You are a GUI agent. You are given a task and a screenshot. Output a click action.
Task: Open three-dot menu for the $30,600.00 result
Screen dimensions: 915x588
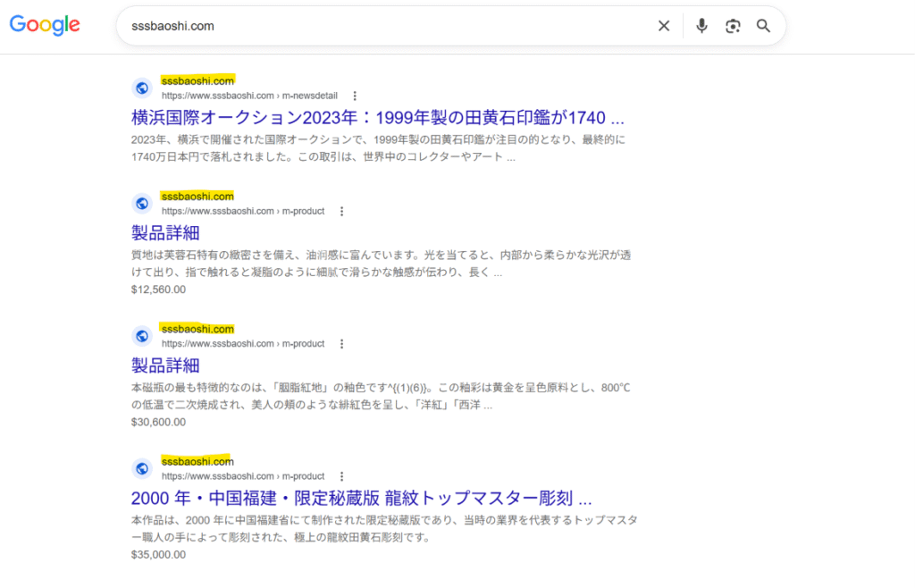342,343
